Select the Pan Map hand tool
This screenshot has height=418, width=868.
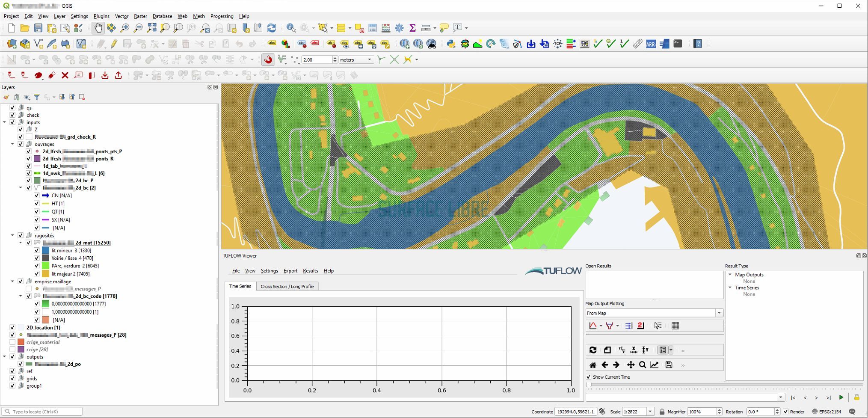[x=98, y=28]
